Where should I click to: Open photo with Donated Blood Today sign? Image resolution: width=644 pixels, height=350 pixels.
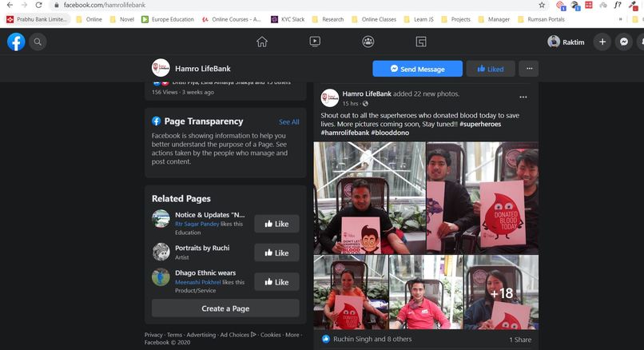(483, 197)
